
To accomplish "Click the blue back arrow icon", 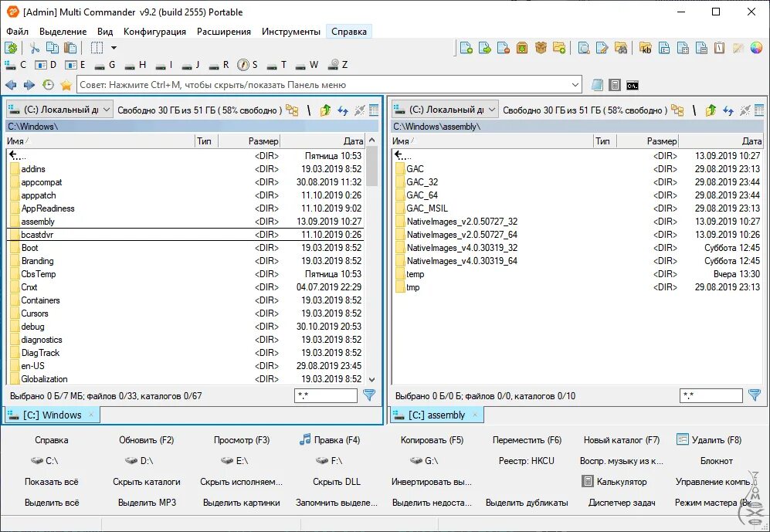I will pyautogui.click(x=11, y=85).
